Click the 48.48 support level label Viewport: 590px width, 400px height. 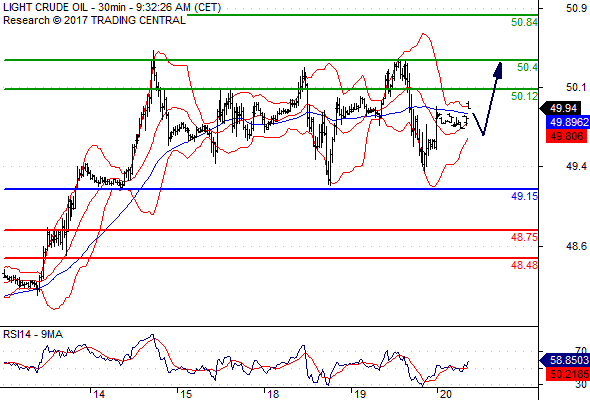coord(524,265)
